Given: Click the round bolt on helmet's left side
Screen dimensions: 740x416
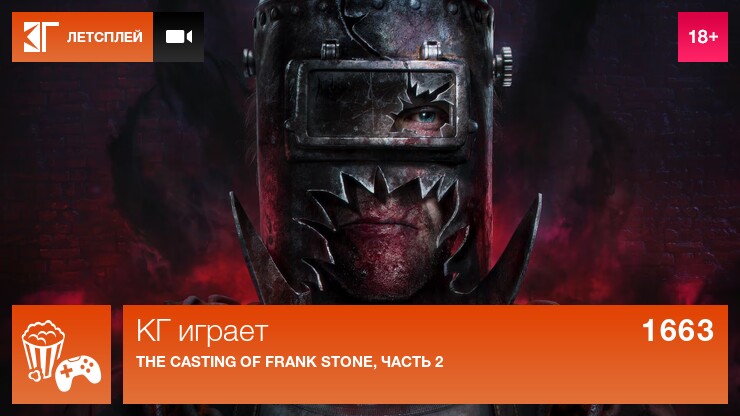Looking at the screenshot, I should pos(249,63).
